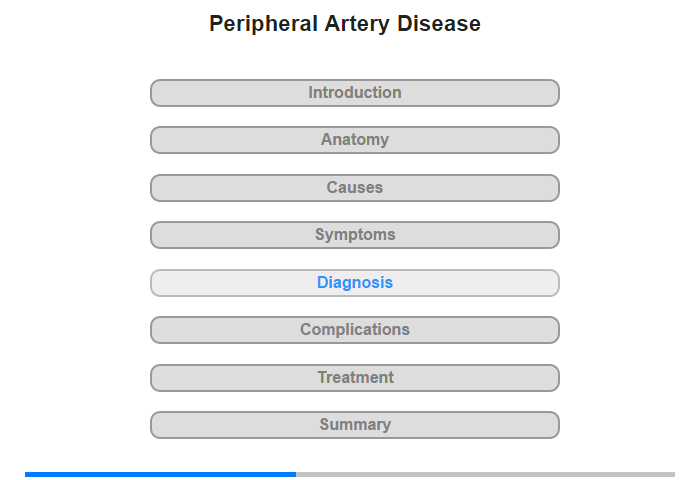700x480 pixels.
Task: Choose Anatomy from the topic list
Action: click(354, 140)
